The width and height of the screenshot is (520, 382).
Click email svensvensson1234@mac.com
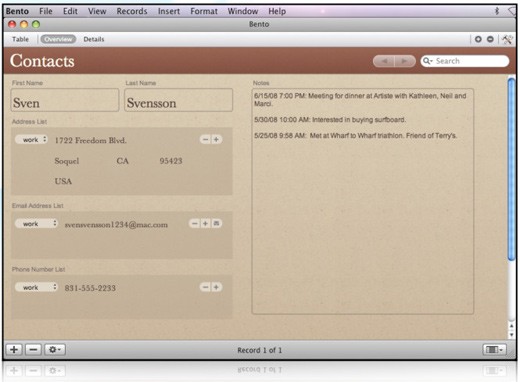[116, 225]
